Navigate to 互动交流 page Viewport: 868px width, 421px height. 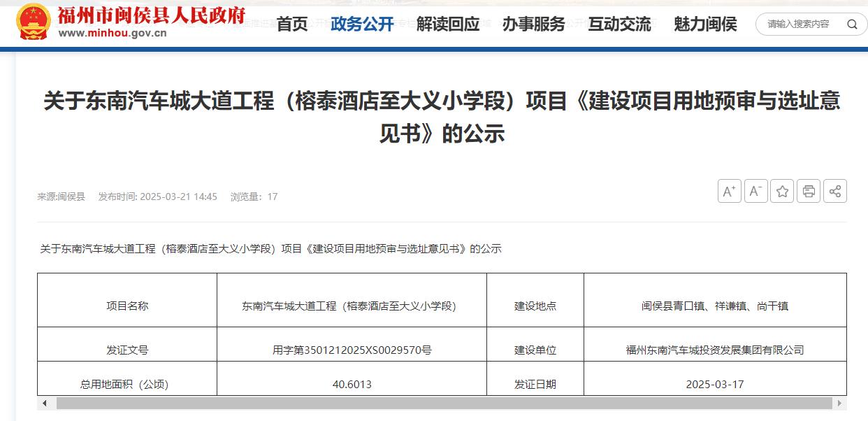coord(619,24)
